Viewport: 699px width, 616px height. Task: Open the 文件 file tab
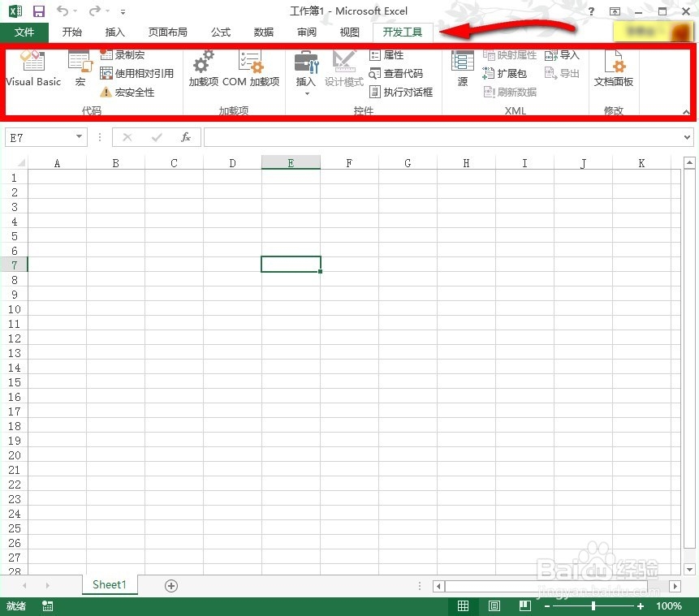click(x=24, y=32)
